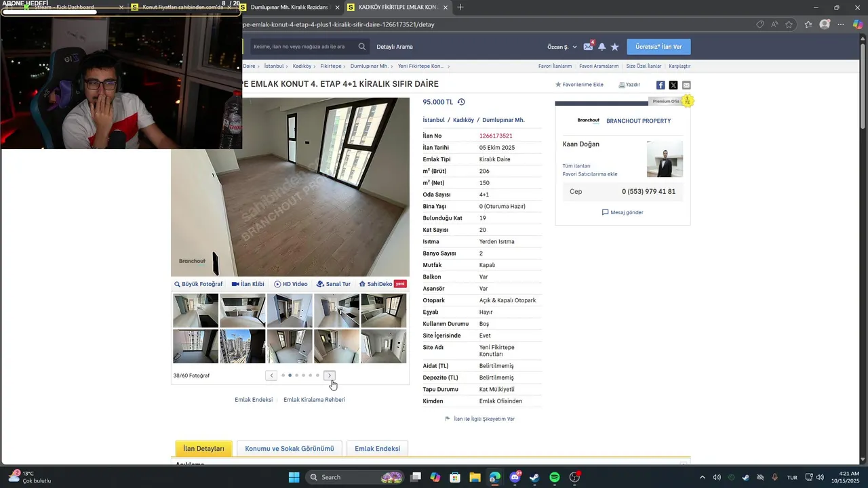Add page to browser favorites star

[x=789, y=24]
